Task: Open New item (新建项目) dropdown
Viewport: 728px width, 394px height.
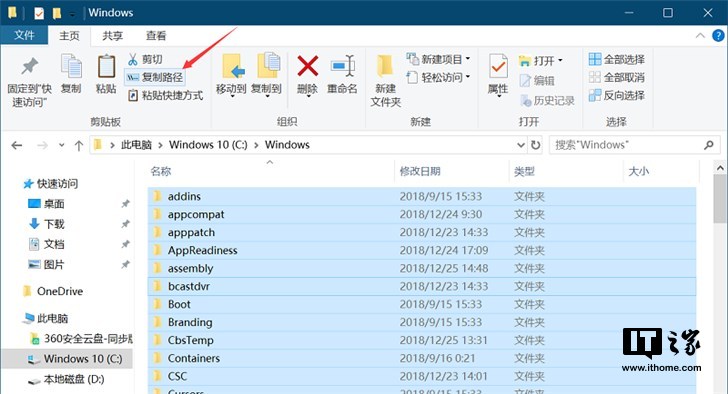Action: pos(438,59)
